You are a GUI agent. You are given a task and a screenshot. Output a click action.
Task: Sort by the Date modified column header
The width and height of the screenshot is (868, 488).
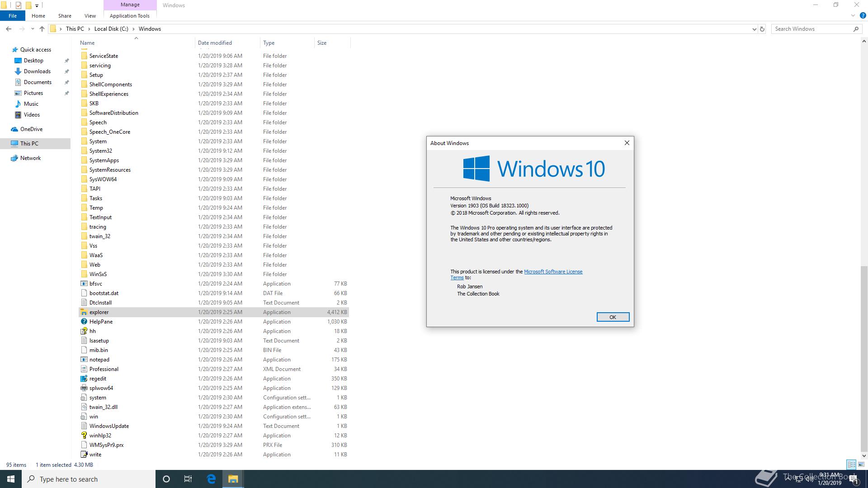(x=228, y=43)
